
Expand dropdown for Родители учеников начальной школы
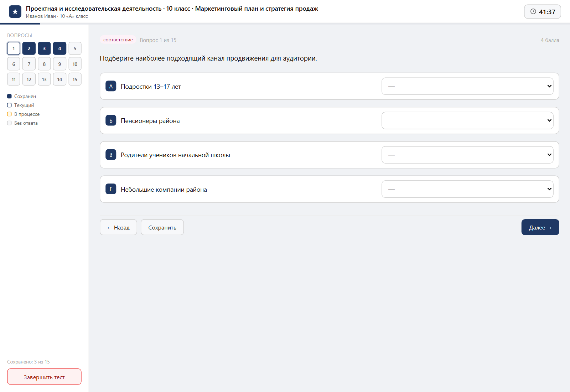coord(467,155)
